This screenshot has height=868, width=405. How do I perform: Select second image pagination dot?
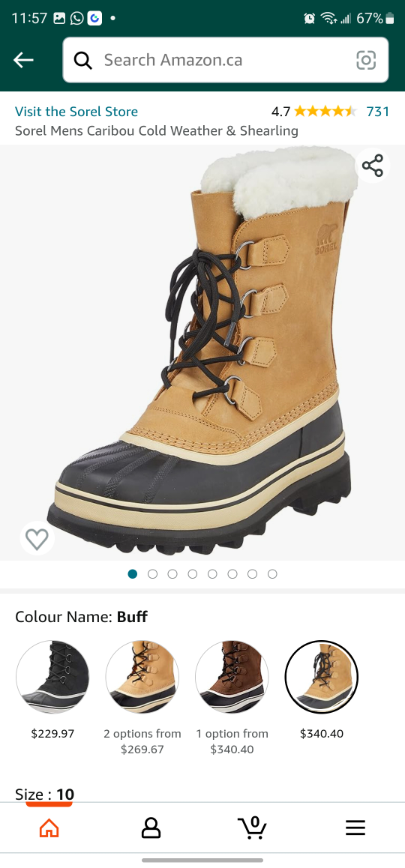click(152, 574)
